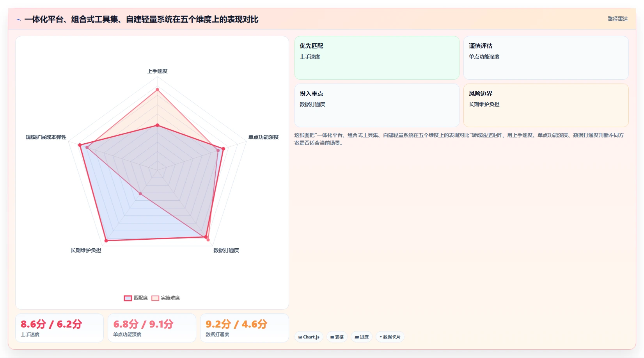Click the 数据打通度 axis label on radar
644x358 pixels.
click(226, 250)
